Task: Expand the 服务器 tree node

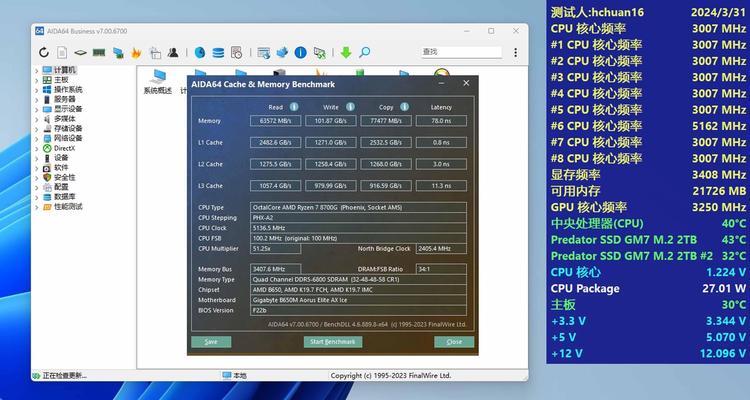Action: [x=37, y=100]
